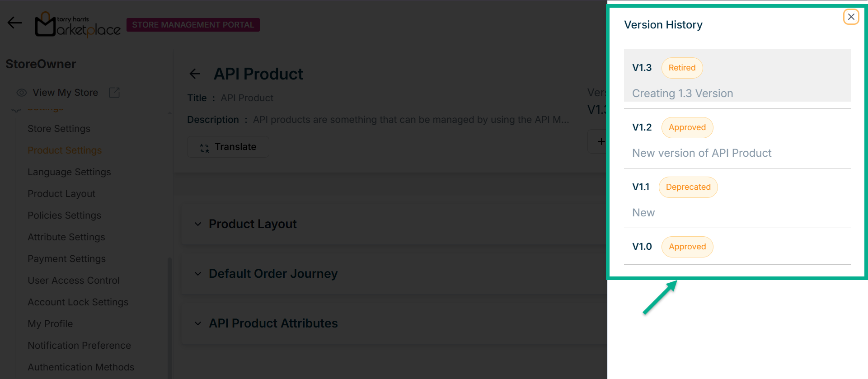The image size is (868, 379).
Task: Click the eye icon near View My Store
Action: [x=21, y=93]
